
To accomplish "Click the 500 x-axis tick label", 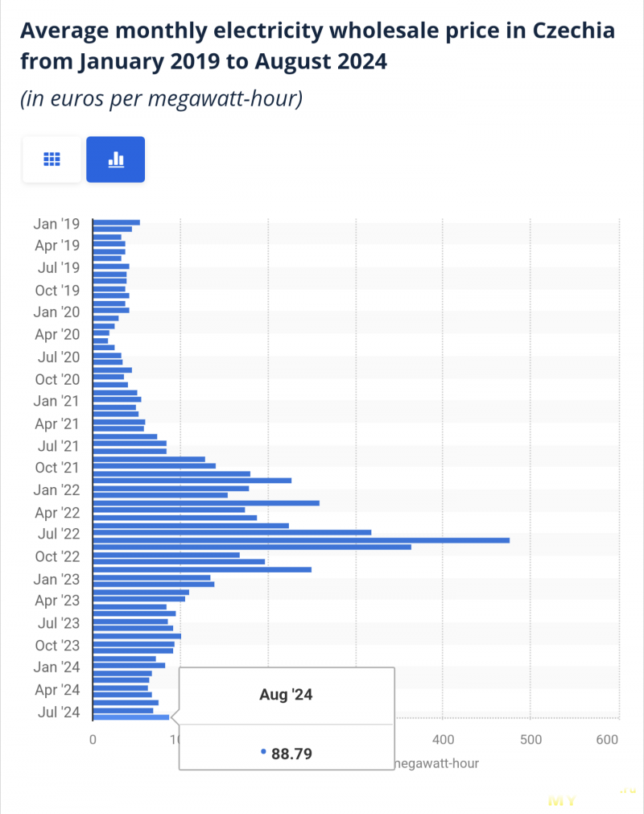I will (x=530, y=740).
